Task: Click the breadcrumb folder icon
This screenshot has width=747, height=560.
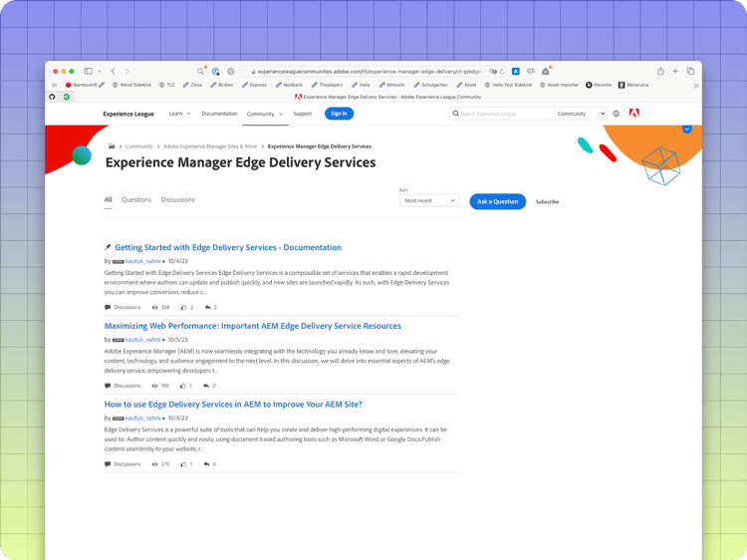Action: pyautogui.click(x=112, y=146)
